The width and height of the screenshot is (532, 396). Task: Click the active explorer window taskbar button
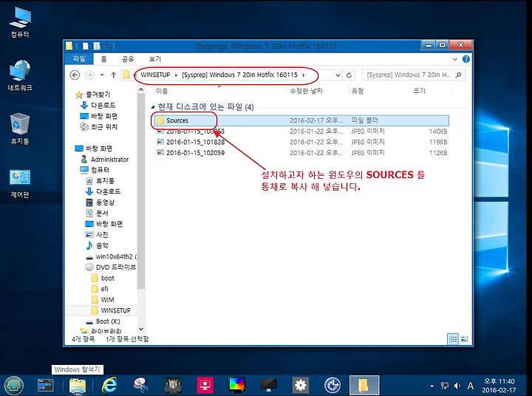click(x=364, y=386)
